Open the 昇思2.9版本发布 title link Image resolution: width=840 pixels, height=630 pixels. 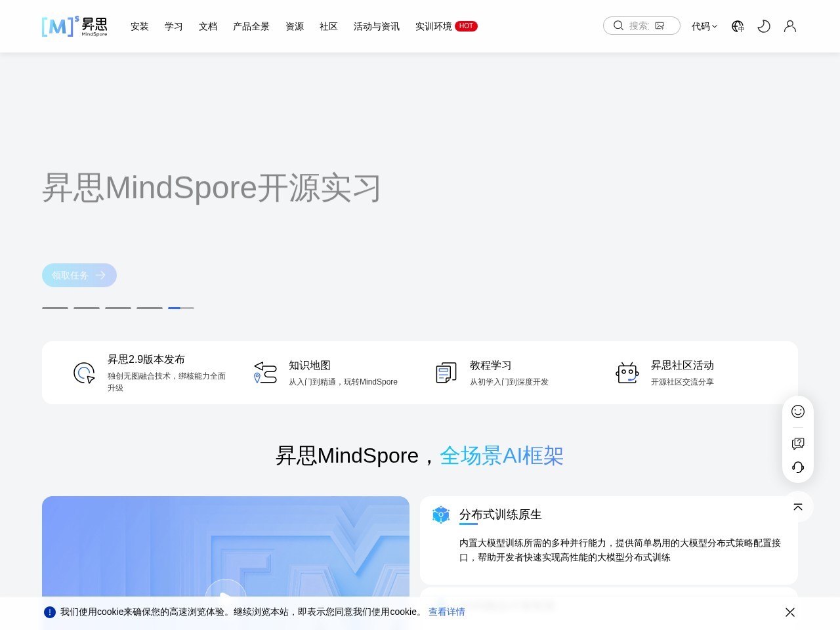pos(146,359)
